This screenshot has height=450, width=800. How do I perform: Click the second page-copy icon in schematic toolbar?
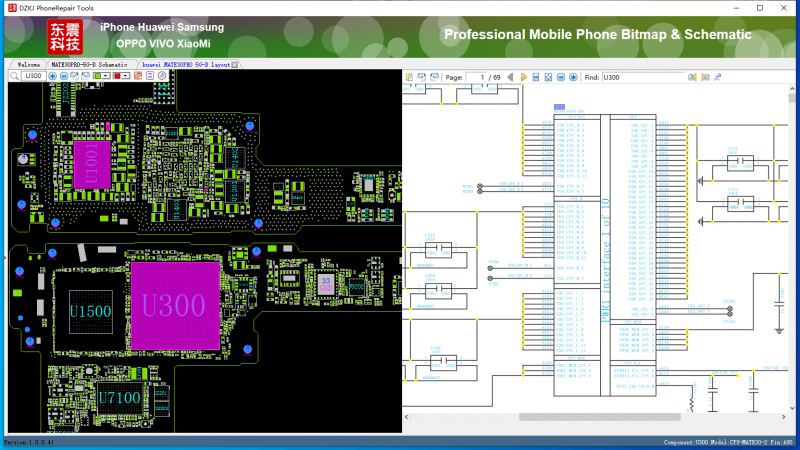tap(421, 77)
